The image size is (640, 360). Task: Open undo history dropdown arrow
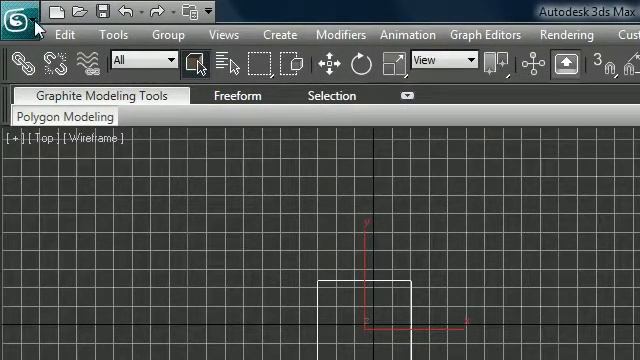pos(141,12)
